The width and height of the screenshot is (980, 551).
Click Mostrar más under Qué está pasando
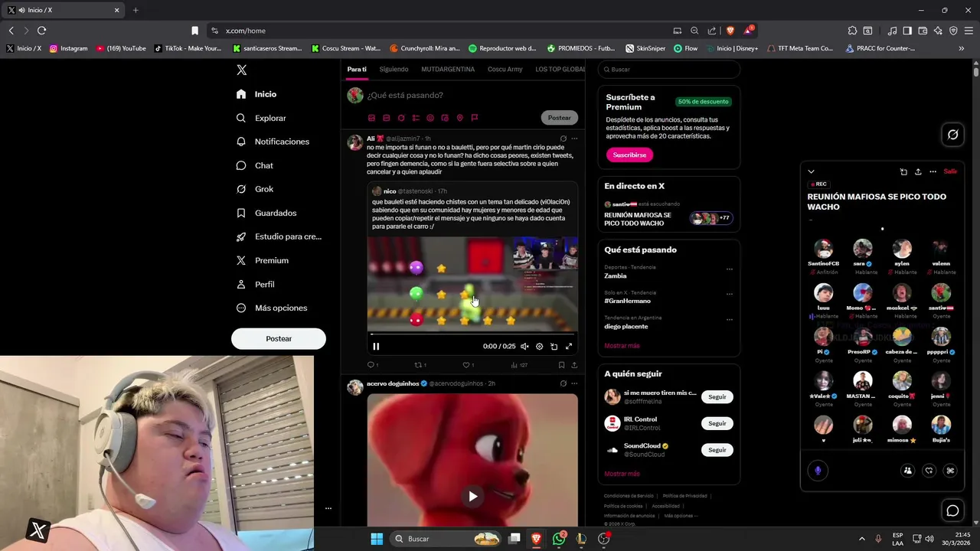(622, 346)
